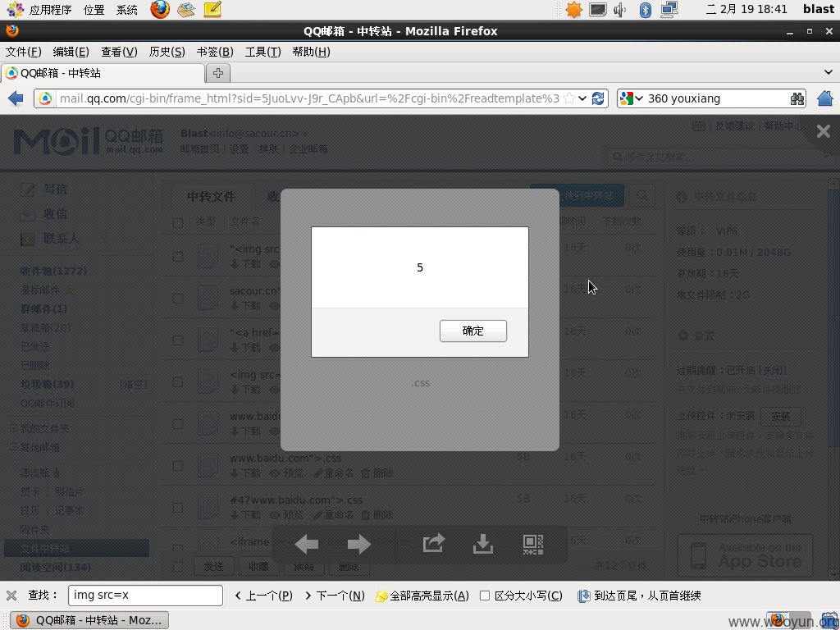The height and width of the screenshot is (630, 840).
Task: Click the URL address field
Action: (309, 98)
